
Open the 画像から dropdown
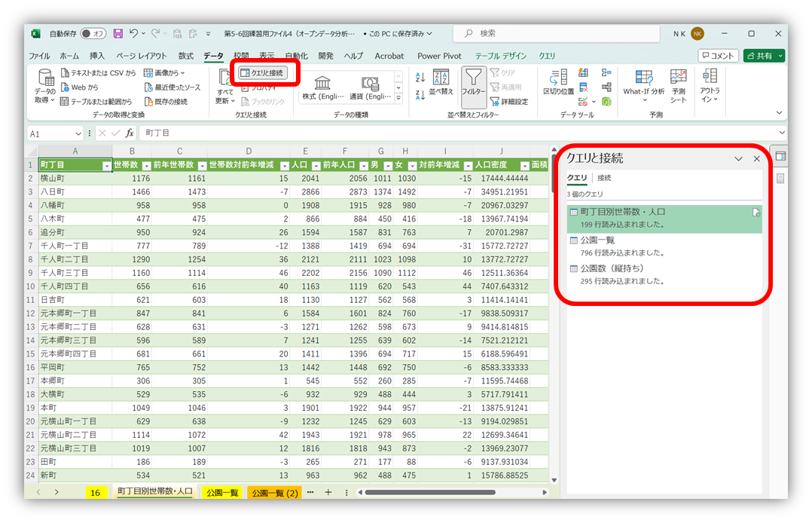[163, 73]
